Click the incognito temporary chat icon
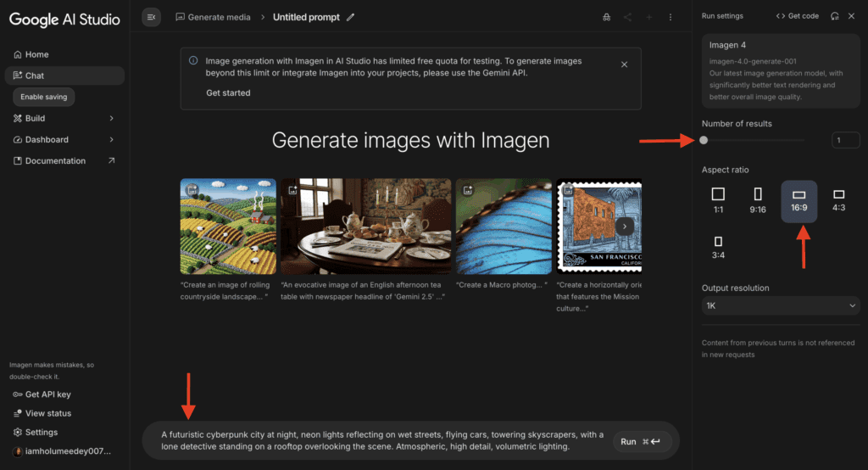Image resolution: width=868 pixels, height=470 pixels. pos(606,17)
